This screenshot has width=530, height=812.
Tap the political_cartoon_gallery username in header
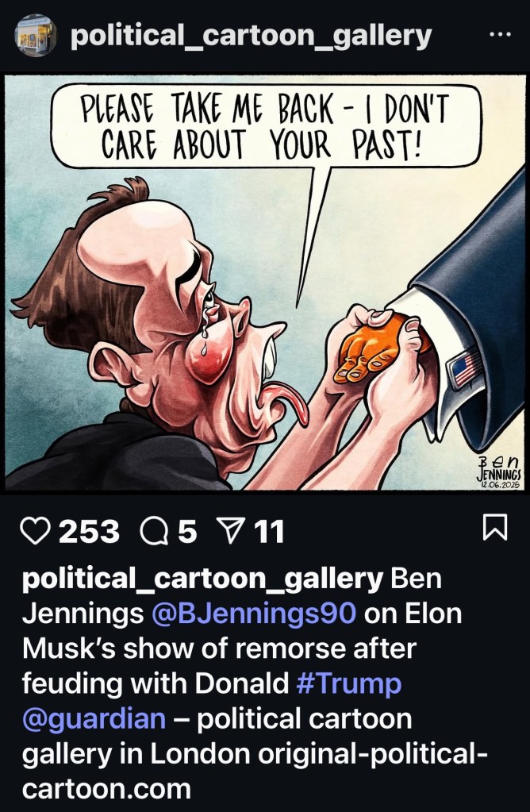point(252,36)
